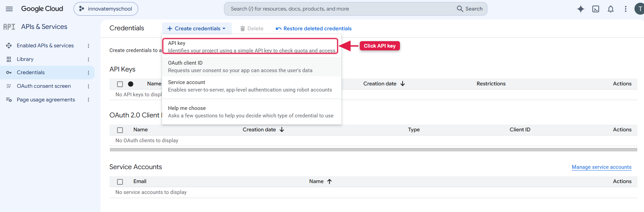Viewport: 644px width, 212px height.
Task: Select all Service Accounts Email checkbox
Action: tap(120, 182)
